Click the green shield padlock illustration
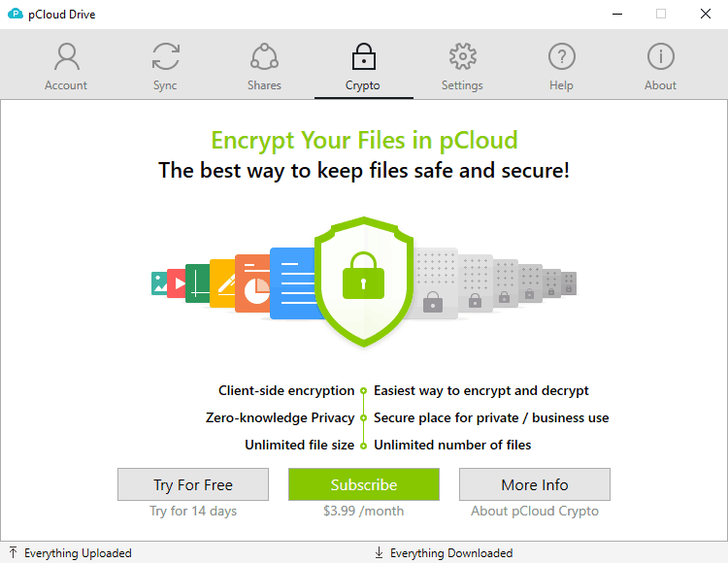Image resolution: width=728 pixels, height=563 pixels. (x=364, y=281)
